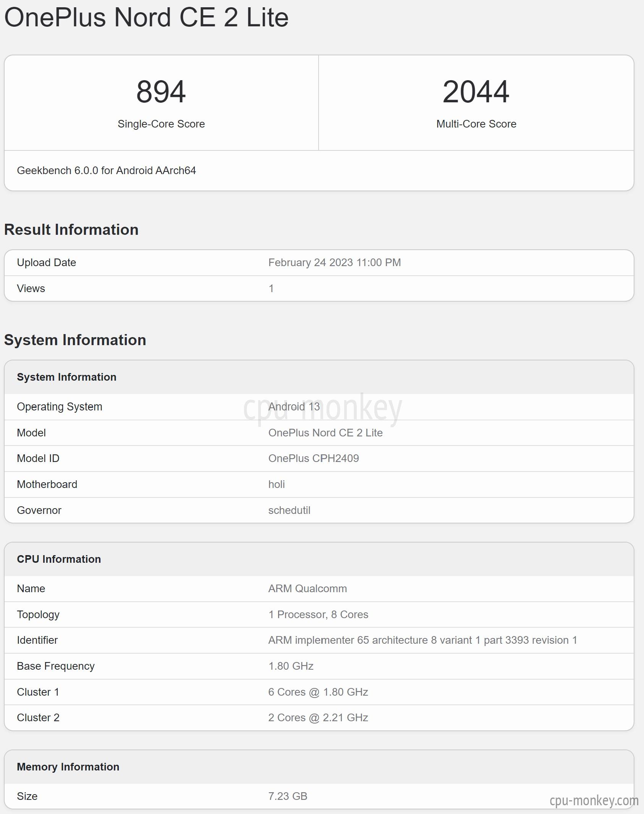The height and width of the screenshot is (814, 644).
Task: Click the Model ID row label
Action: click(x=38, y=459)
